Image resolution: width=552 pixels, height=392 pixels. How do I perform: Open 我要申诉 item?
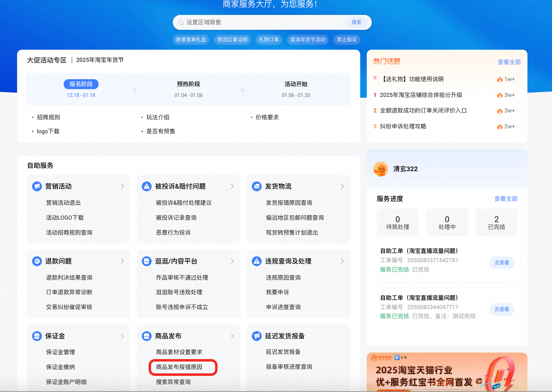pyautogui.click(x=278, y=292)
